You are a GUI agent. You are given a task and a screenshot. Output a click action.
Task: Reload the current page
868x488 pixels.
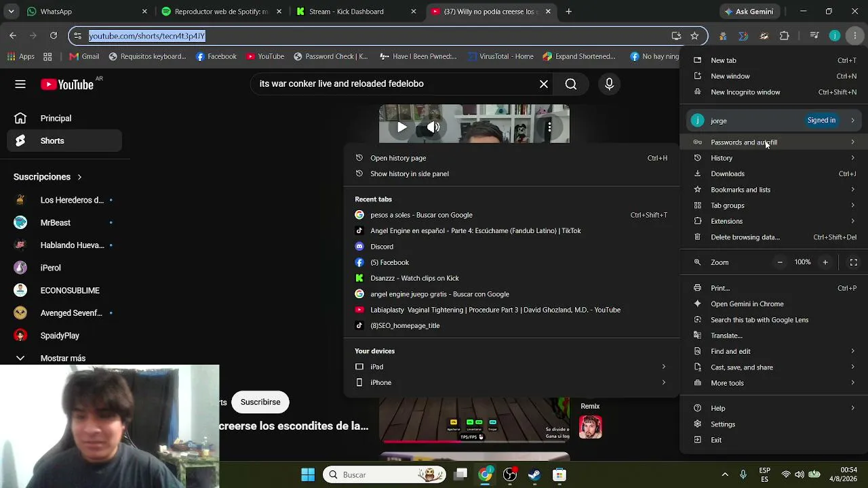pyautogui.click(x=54, y=35)
